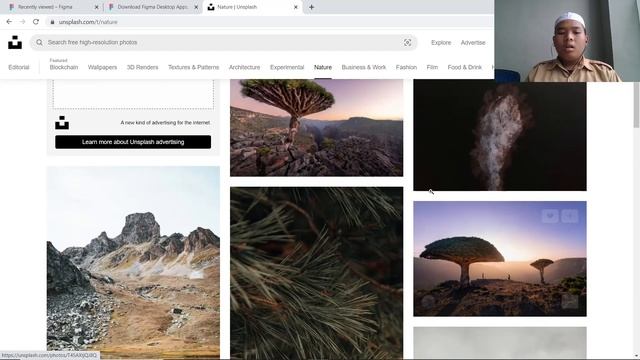Switch to Download Figma Desktop App tab
640x360 pixels.
(152, 7)
